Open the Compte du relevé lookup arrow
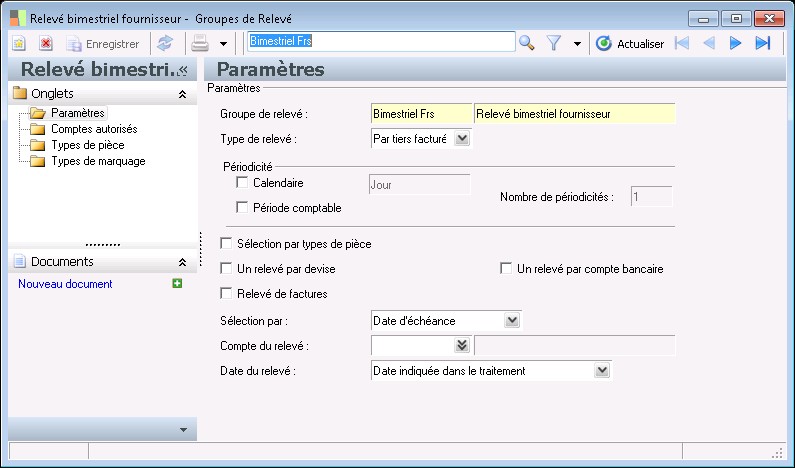795x468 pixels. (462, 345)
